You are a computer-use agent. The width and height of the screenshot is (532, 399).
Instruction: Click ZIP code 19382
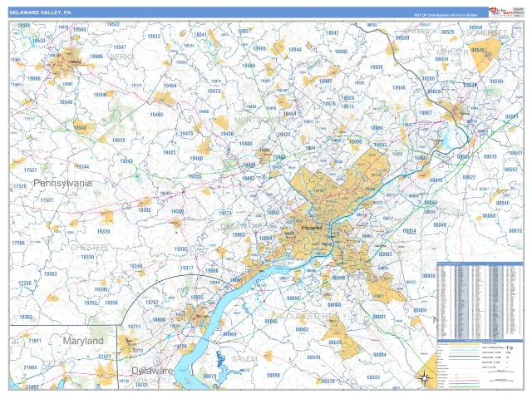[x=181, y=249]
